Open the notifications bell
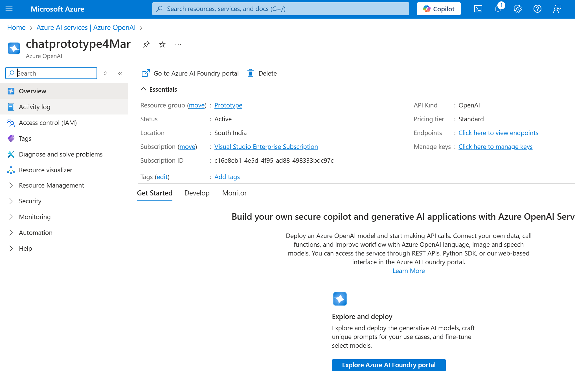575x392 pixels. pyautogui.click(x=498, y=9)
